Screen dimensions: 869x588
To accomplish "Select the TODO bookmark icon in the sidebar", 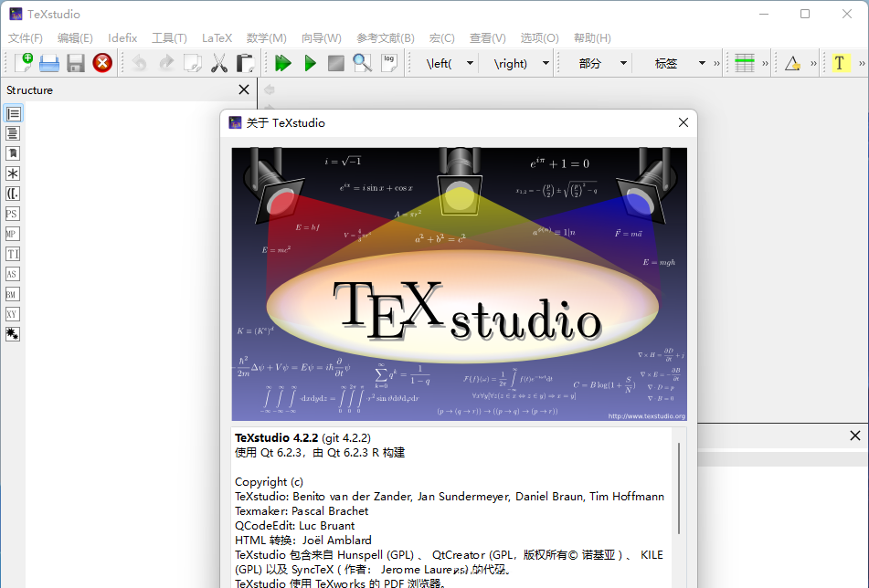I will point(13,152).
